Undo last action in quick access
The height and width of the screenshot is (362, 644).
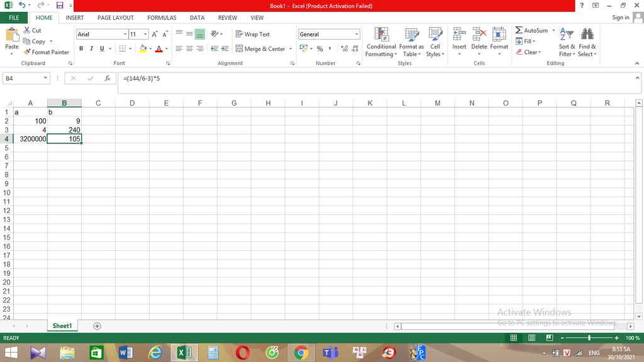pyautogui.click(x=22, y=5)
